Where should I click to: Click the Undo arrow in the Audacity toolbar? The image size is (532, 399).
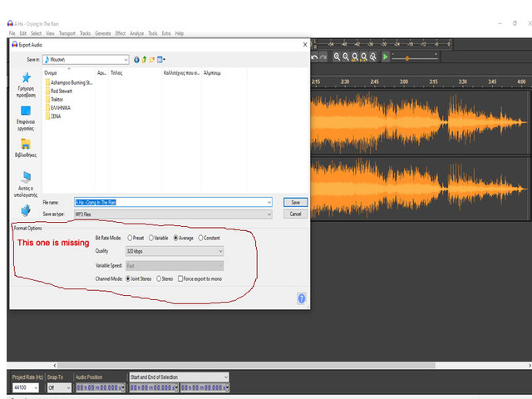[x=314, y=57]
